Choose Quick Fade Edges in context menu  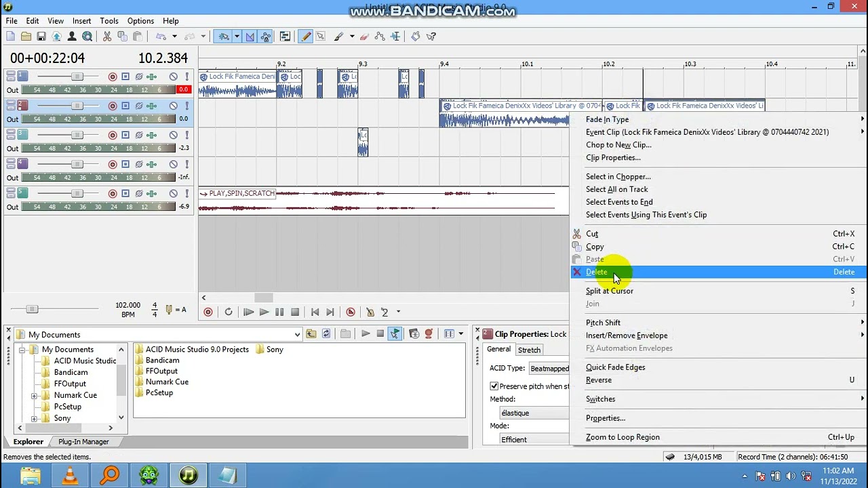[719, 367]
